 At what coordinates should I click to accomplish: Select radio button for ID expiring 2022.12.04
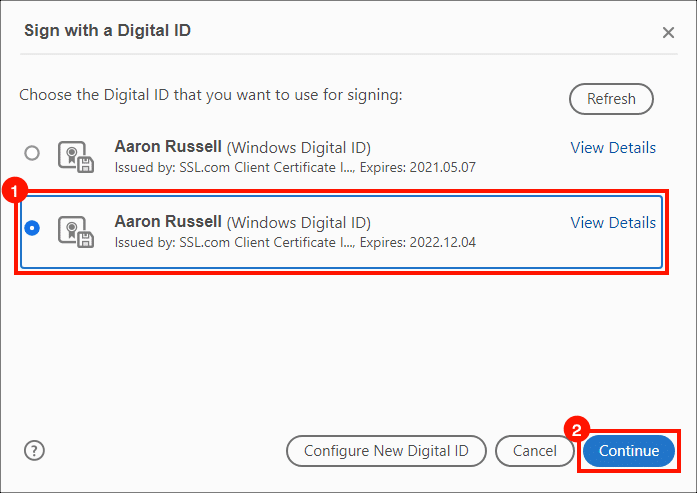coord(32,228)
